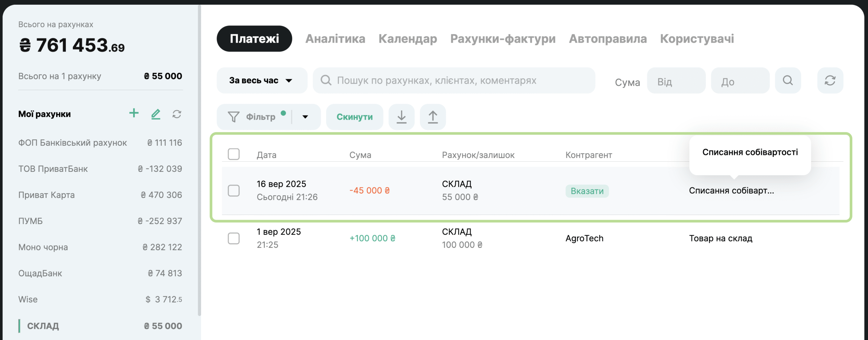Open the Рахунки-фактури tab
This screenshot has width=868, height=340.
tap(502, 39)
